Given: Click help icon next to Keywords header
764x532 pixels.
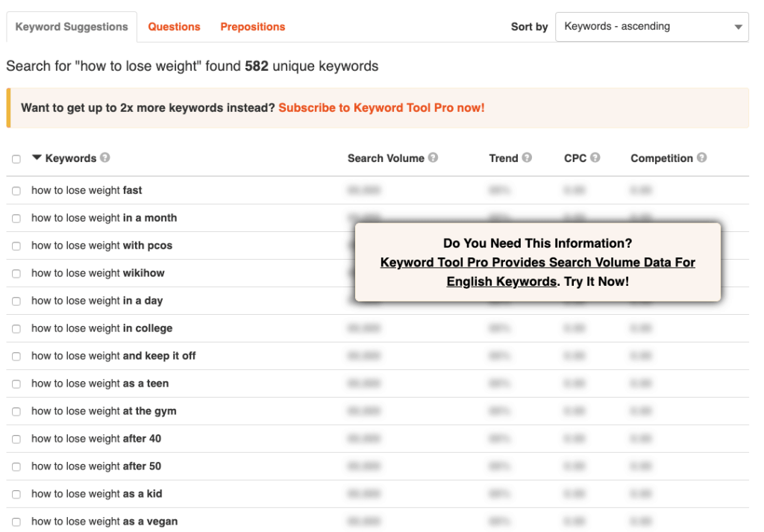Looking at the screenshot, I should [105, 158].
